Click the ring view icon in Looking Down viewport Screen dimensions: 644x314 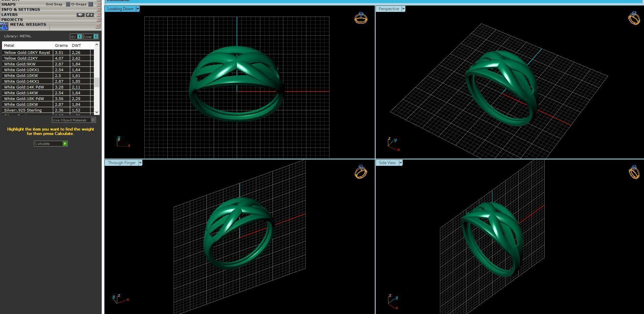(361, 18)
